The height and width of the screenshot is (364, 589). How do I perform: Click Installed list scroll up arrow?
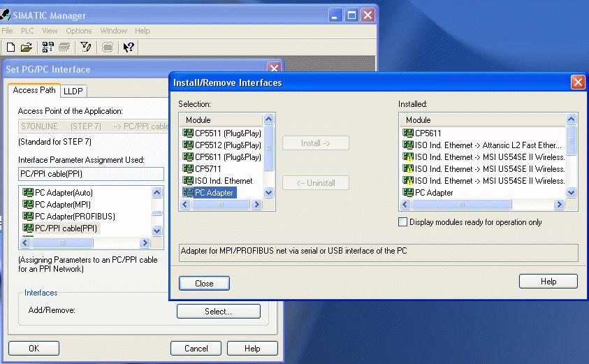tap(571, 119)
